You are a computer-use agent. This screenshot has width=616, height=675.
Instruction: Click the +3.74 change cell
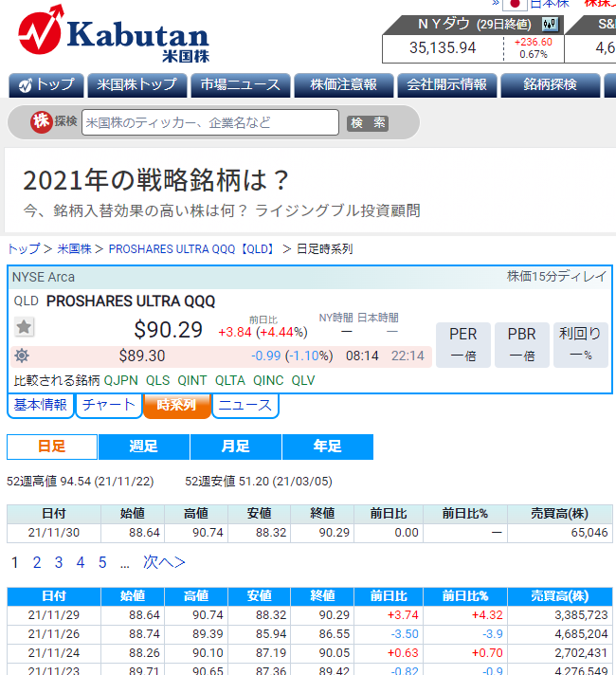(x=389, y=615)
